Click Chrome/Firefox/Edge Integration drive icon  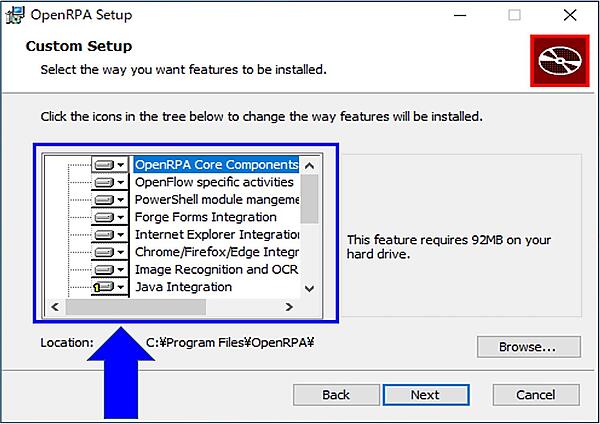point(110,252)
